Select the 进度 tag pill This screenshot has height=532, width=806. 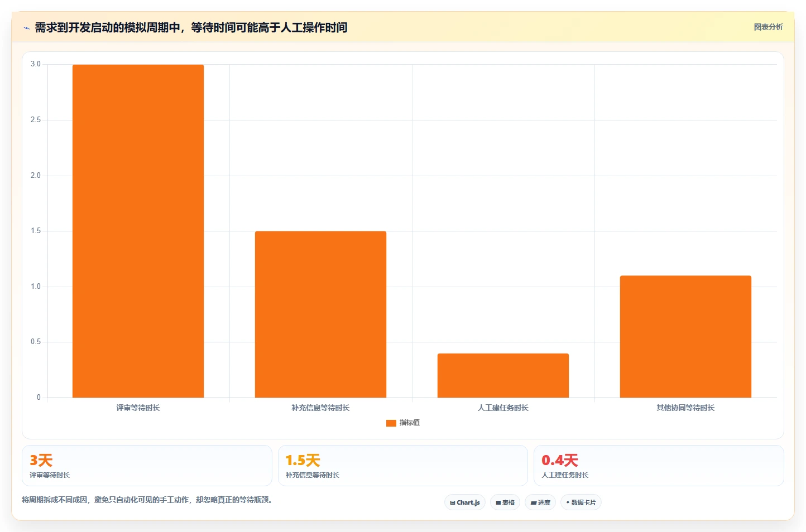point(540,502)
